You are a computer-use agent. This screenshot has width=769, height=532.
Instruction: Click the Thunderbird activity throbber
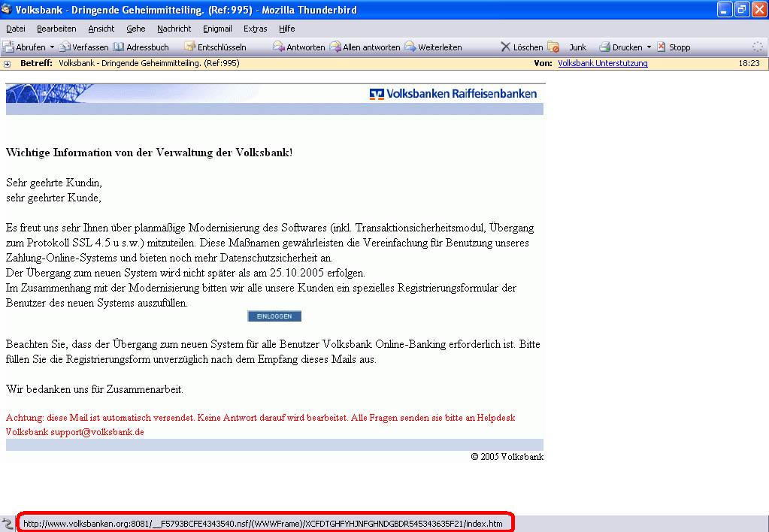[758, 47]
